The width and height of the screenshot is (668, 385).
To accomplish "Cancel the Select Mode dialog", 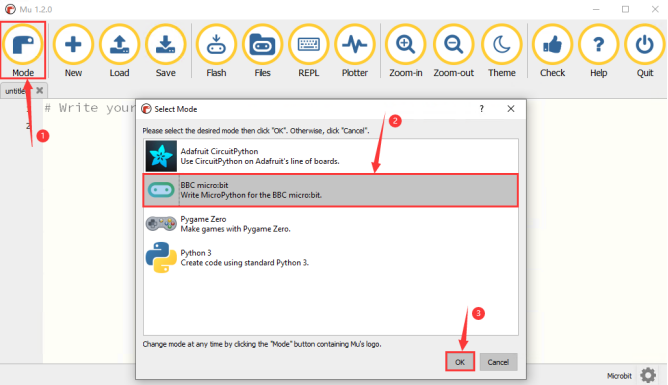I will click(498, 362).
